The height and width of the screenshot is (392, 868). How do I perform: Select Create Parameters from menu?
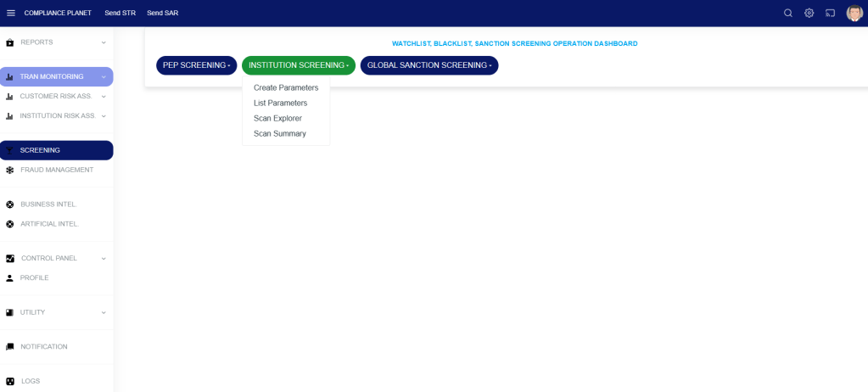(x=286, y=87)
